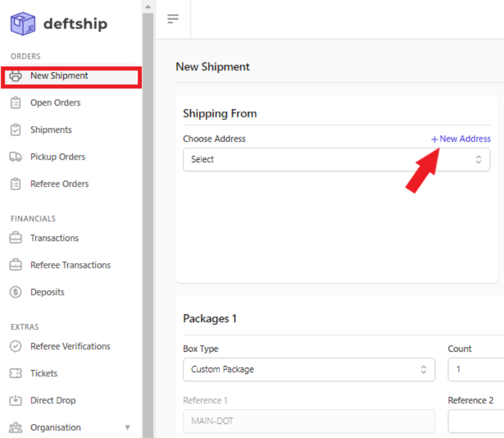Click the Transactions briefcase icon
The width and height of the screenshot is (504, 438).
click(15, 238)
